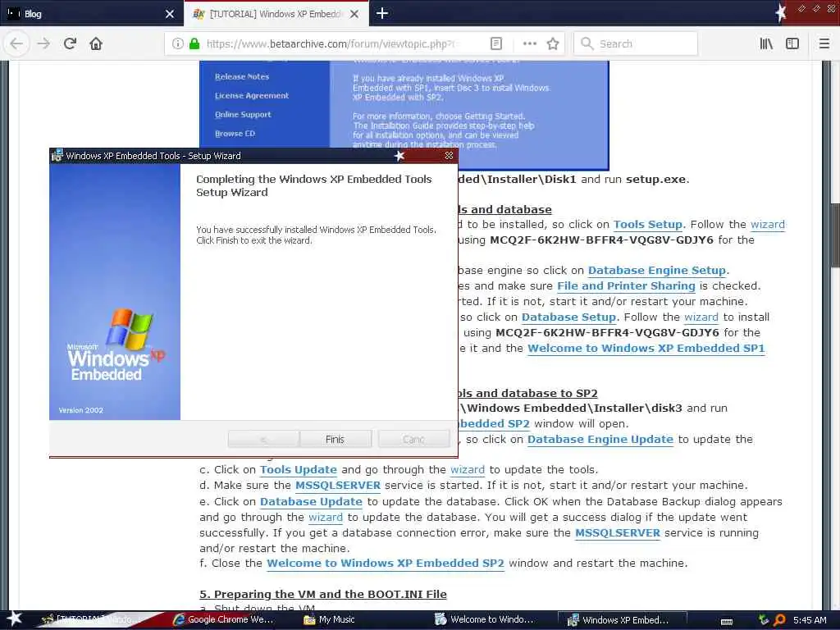
Task: Open License Agreement in the installer image
Action: pyautogui.click(x=252, y=95)
